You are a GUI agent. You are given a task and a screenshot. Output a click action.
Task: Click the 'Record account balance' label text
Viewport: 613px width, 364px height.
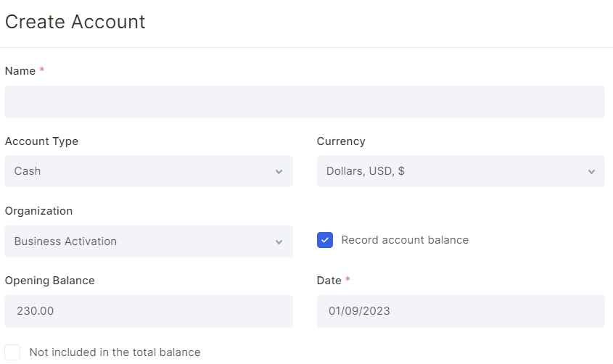(405, 240)
